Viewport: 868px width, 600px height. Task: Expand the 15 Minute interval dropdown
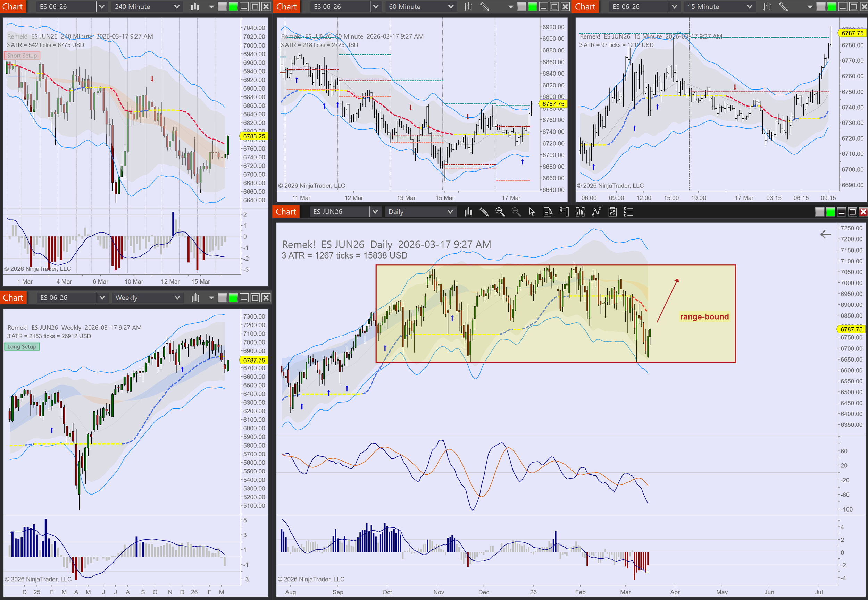(x=749, y=6)
